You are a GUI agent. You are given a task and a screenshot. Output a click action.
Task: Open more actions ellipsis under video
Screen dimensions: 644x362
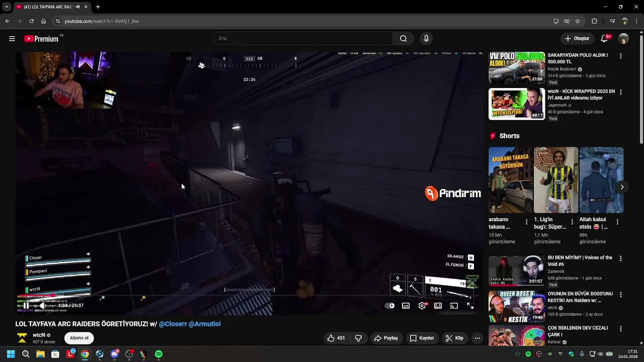click(477, 338)
